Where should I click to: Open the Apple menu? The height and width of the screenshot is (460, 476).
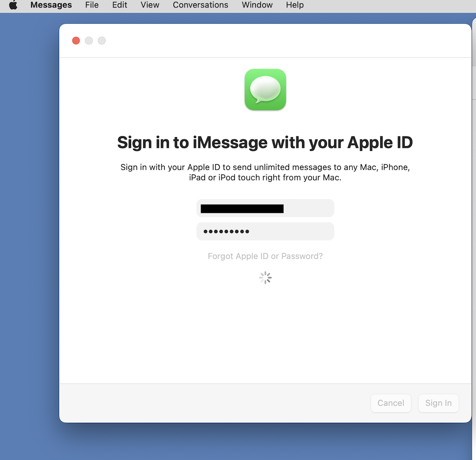[13, 5]
